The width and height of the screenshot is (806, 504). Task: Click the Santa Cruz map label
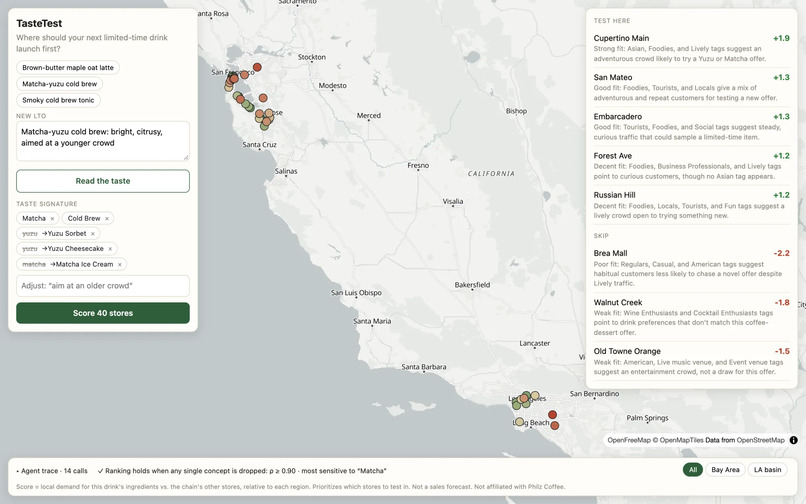click(260, 145)
